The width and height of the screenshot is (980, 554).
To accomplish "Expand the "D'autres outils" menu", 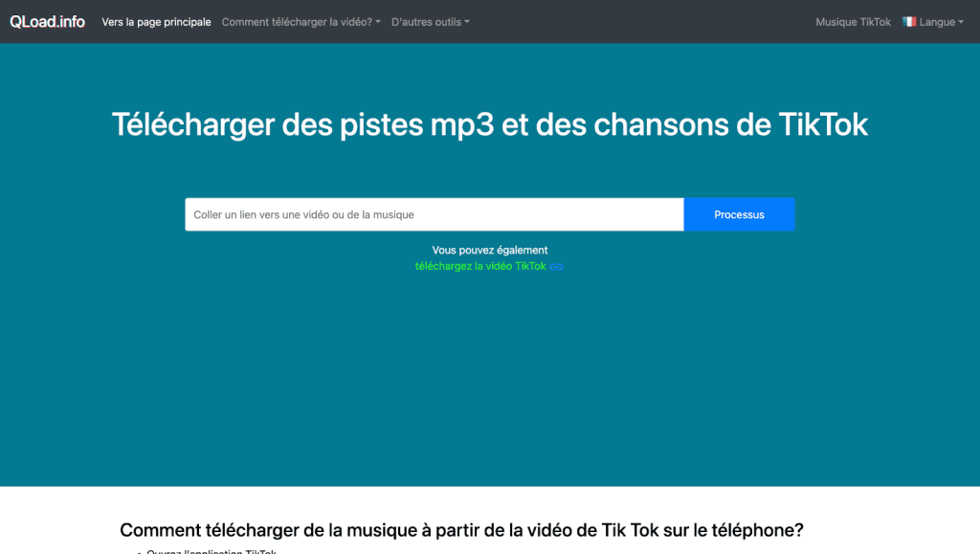I will (x=428, y=22).
